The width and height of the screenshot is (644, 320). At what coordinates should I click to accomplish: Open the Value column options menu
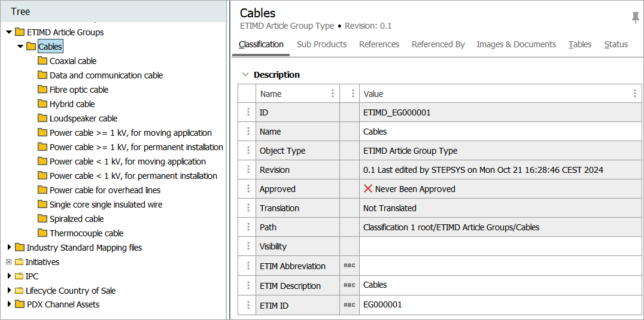tap(634, 94)
